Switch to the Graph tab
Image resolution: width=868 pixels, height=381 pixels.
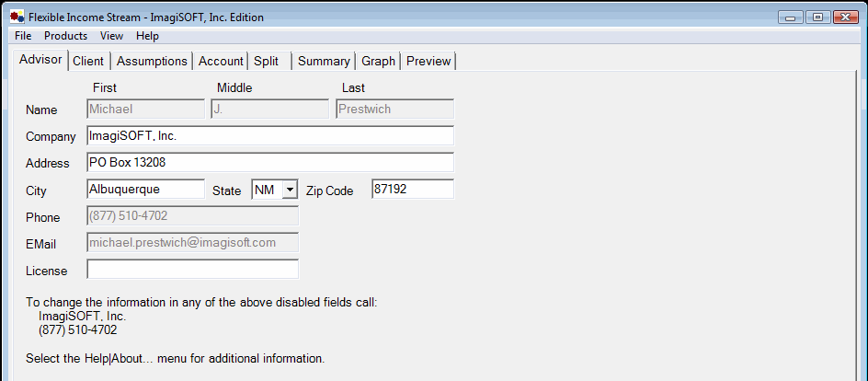coord(379,62)
